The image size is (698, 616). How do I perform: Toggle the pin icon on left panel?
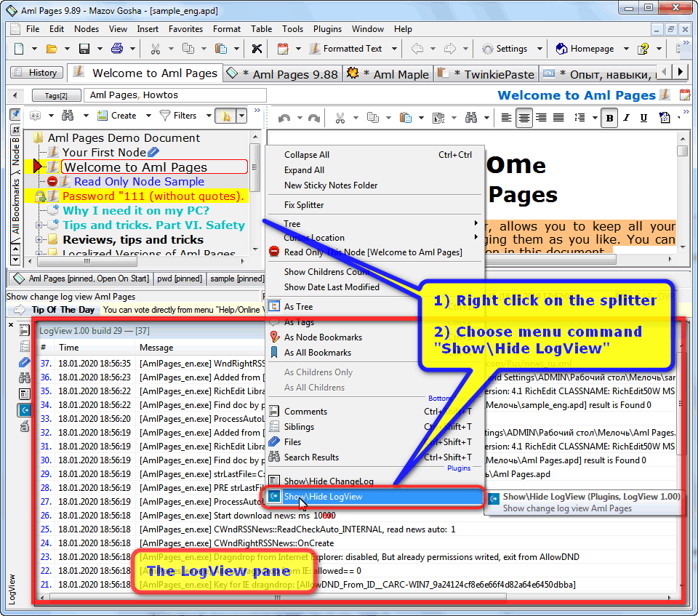15,114
